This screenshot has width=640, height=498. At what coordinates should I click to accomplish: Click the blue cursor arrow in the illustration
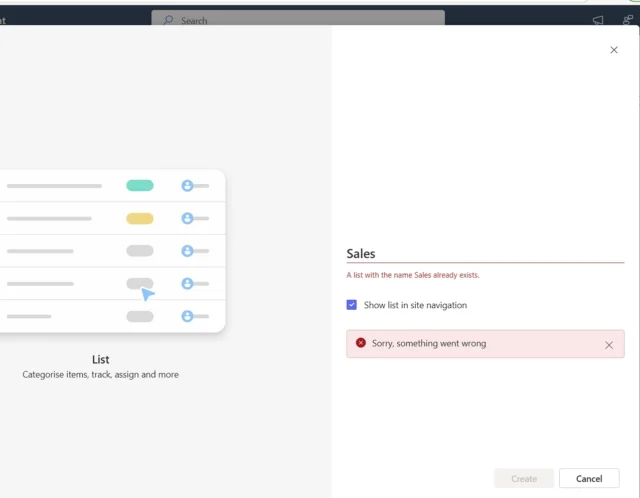[148, 294]
